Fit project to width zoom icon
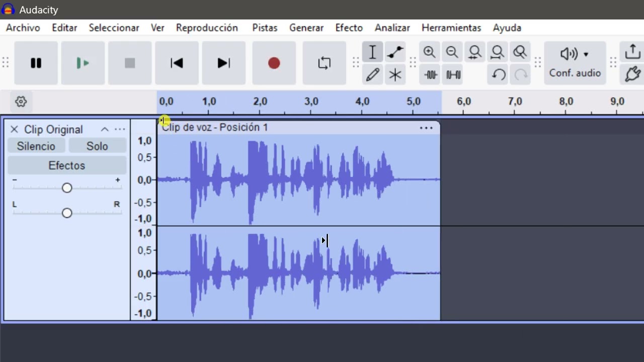 pos(497,52)
